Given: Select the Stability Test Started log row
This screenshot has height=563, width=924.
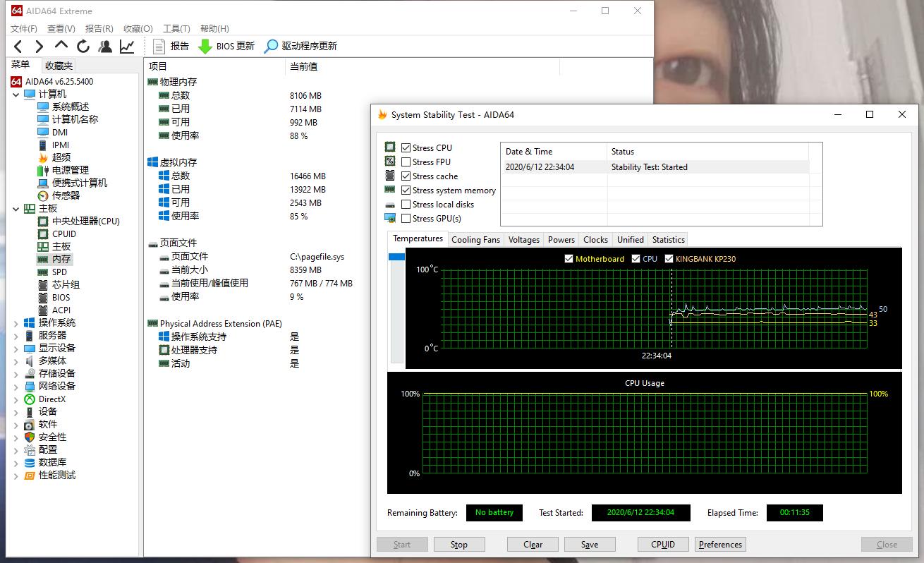Looking at the screenshot, I should pos(649,167).
